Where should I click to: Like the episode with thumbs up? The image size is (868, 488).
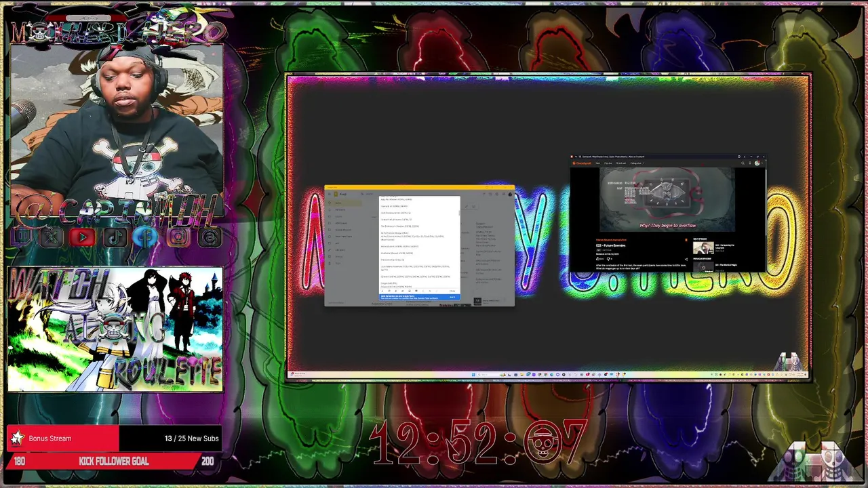[x=598, y=259]
